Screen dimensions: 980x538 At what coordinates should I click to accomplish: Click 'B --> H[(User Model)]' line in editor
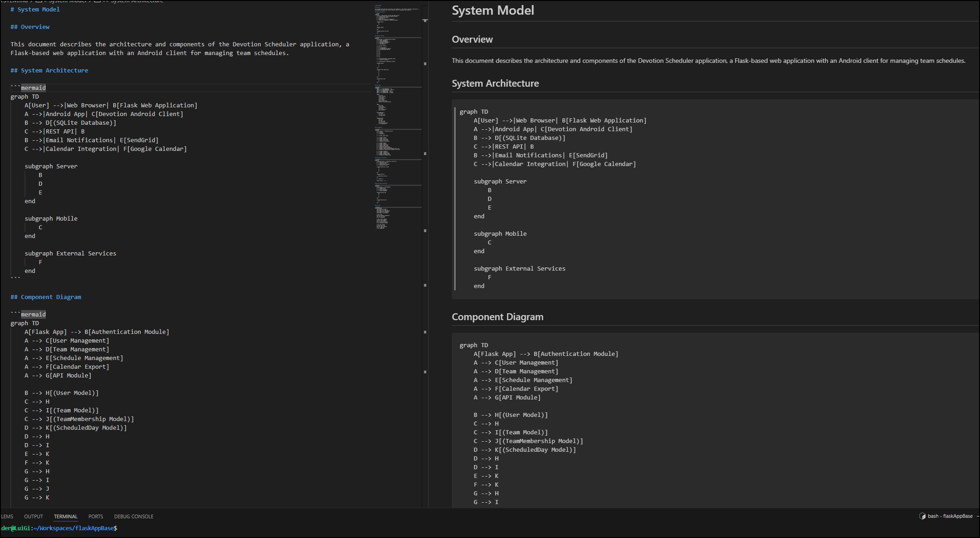click(x=61, y=393)
